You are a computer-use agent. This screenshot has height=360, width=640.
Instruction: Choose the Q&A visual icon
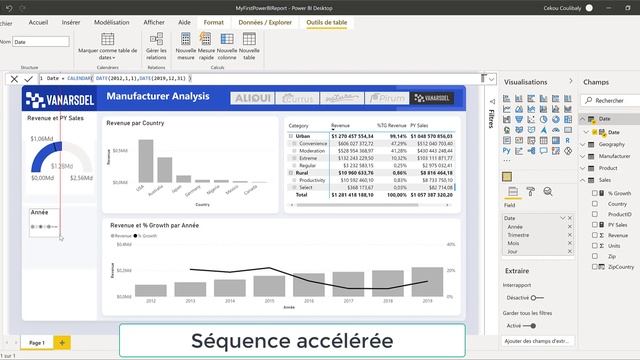pyautogui.click(x=543, y=151)
